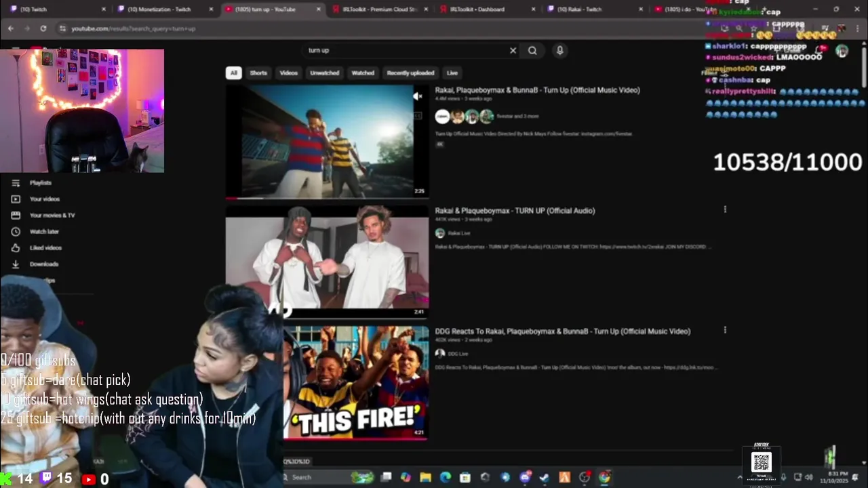Launch Copilot from taskbar
Image resolution: width=868 pixels, height=488 pixels.
pyautogui.click(x=406, y=477)
